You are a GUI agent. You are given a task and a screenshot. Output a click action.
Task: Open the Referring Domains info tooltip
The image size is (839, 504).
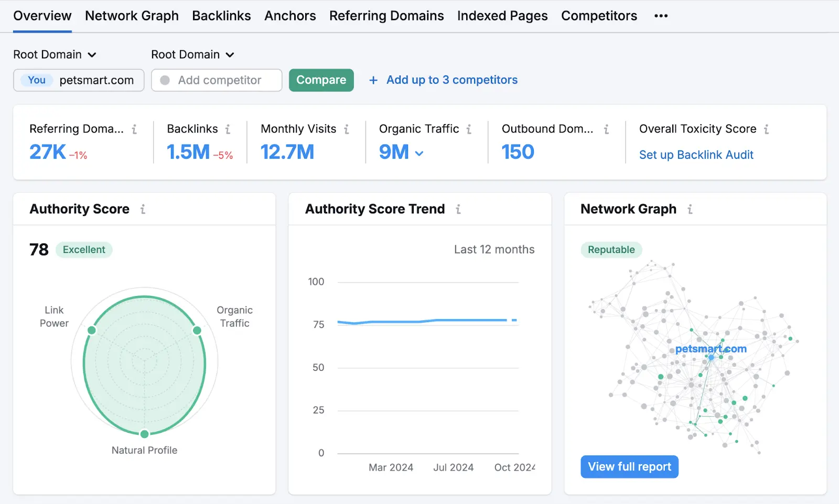pyautogui.click(x=134, y=128)
